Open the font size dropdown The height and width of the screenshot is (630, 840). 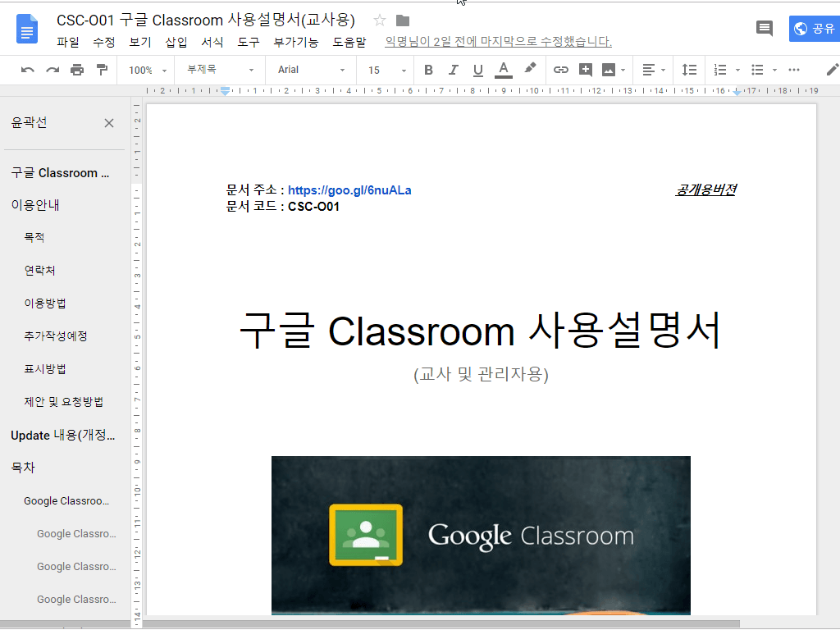coord(383,70)
